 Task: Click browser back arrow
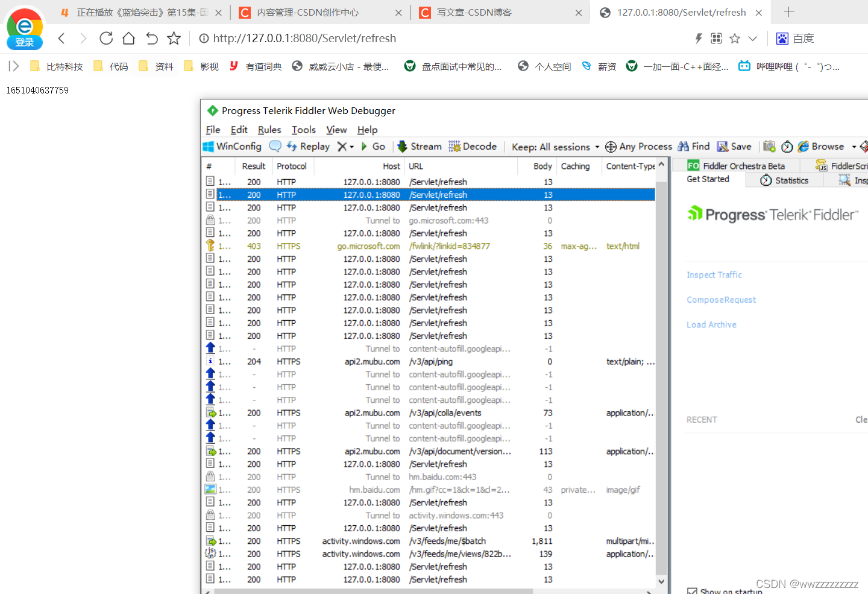[x=61, y=39]
